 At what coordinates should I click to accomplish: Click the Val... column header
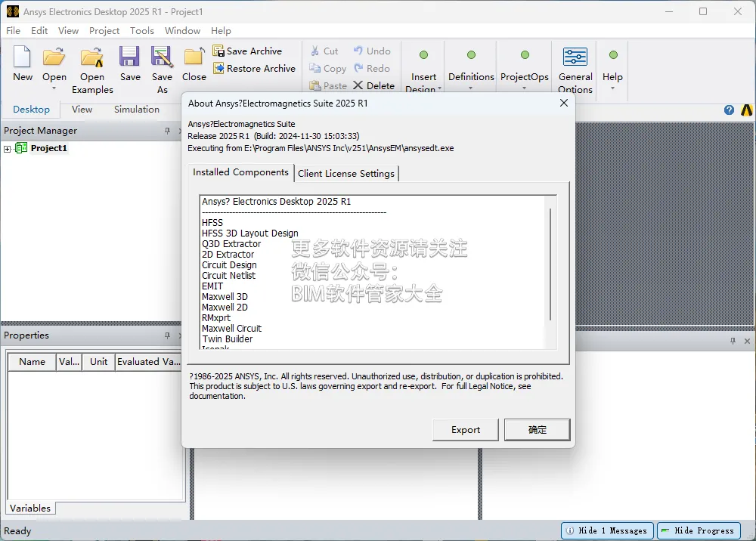(69, 362)
